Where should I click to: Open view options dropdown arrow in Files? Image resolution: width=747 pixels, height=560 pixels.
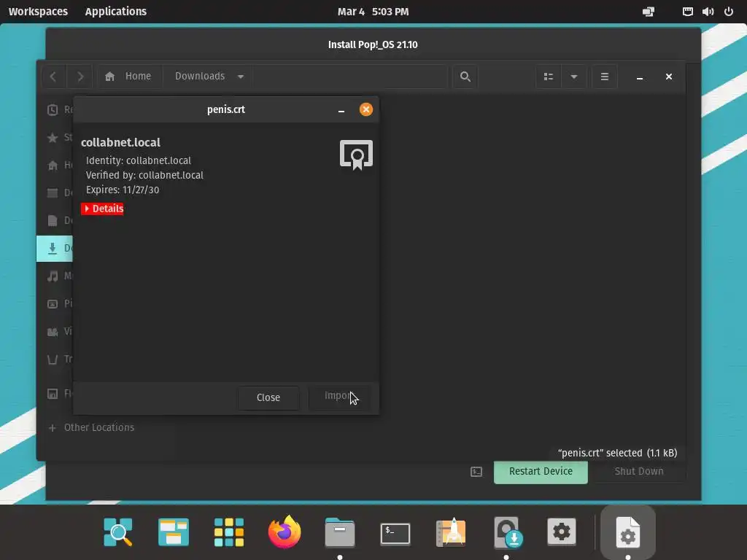[x=574, y=77]
